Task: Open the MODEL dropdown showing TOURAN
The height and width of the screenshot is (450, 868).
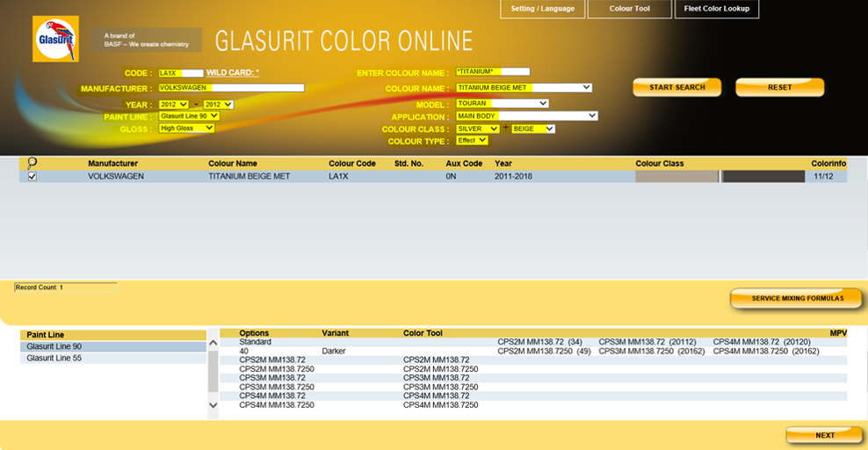Action: click(503, 104)
